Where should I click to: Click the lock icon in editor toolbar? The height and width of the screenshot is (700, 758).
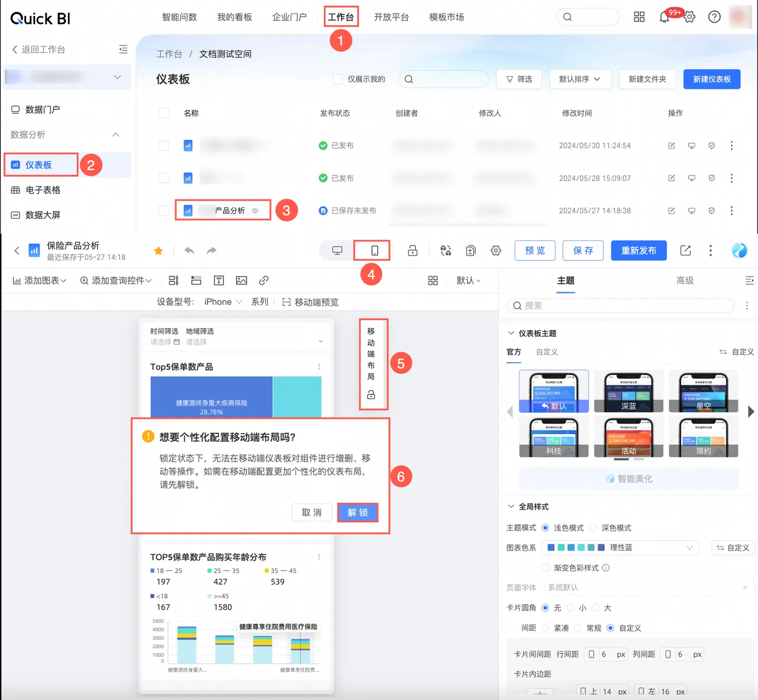tap(413, 251)
